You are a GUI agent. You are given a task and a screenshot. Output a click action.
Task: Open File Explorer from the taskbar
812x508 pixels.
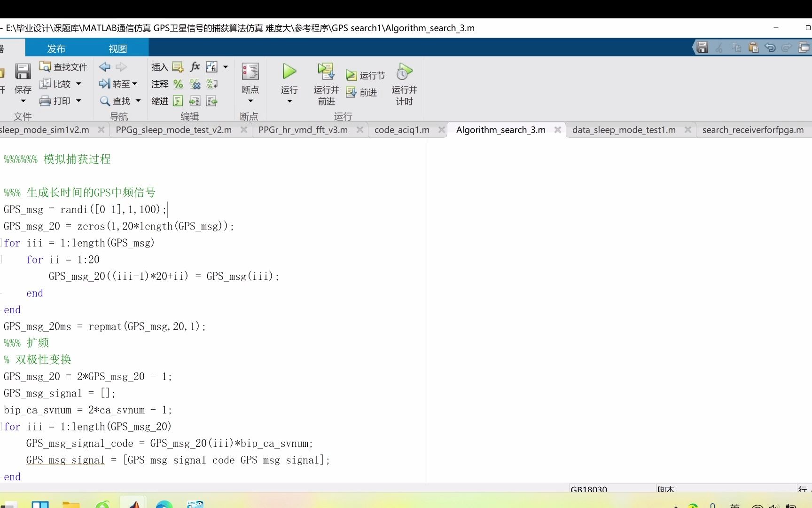coord(71,504)
